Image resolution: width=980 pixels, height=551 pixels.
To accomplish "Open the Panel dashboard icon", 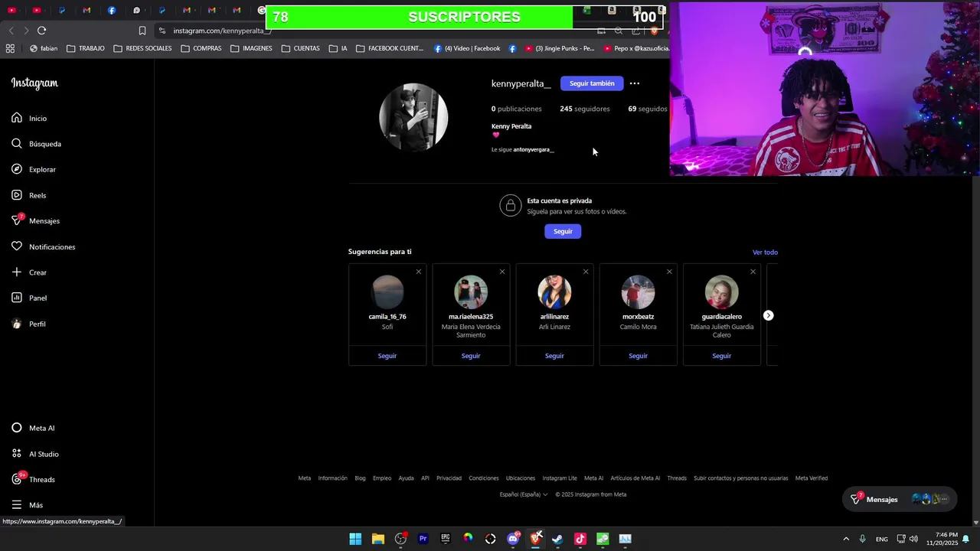I will [17, 298].
